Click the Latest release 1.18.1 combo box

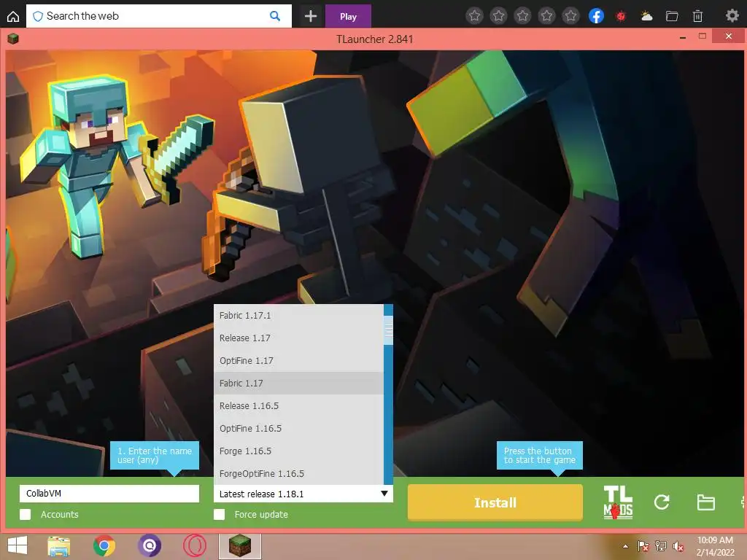tap(303, 494)
